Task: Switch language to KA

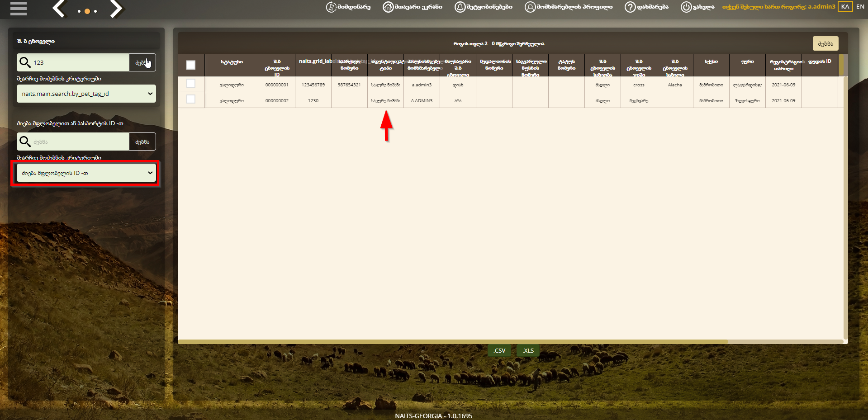Action: (x=845, y=6)
